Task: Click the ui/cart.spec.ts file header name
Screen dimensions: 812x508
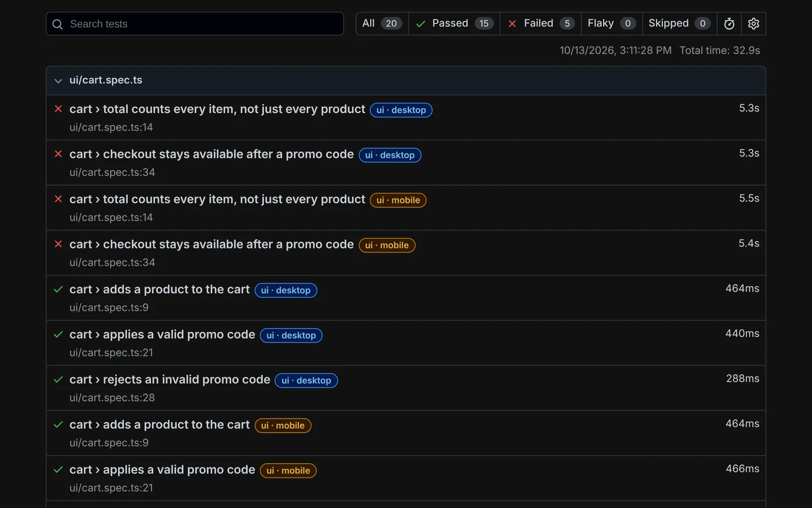Action: [x=106, y=80]
